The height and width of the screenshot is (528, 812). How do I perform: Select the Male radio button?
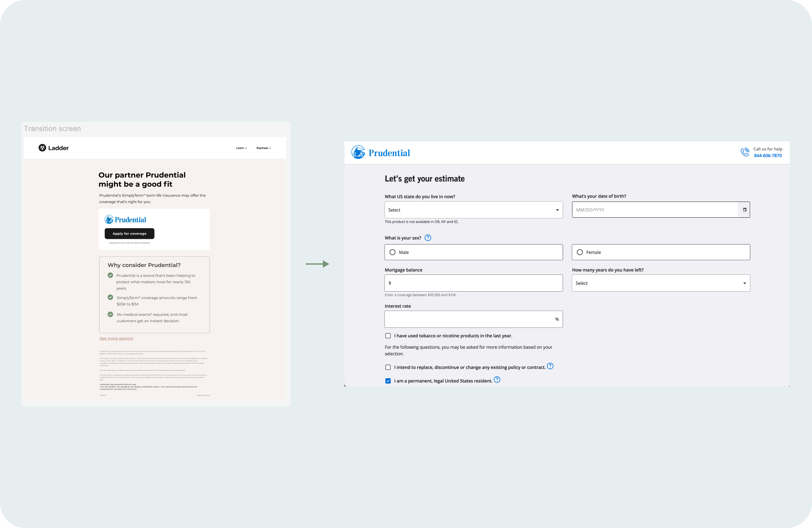pos(392,252)
